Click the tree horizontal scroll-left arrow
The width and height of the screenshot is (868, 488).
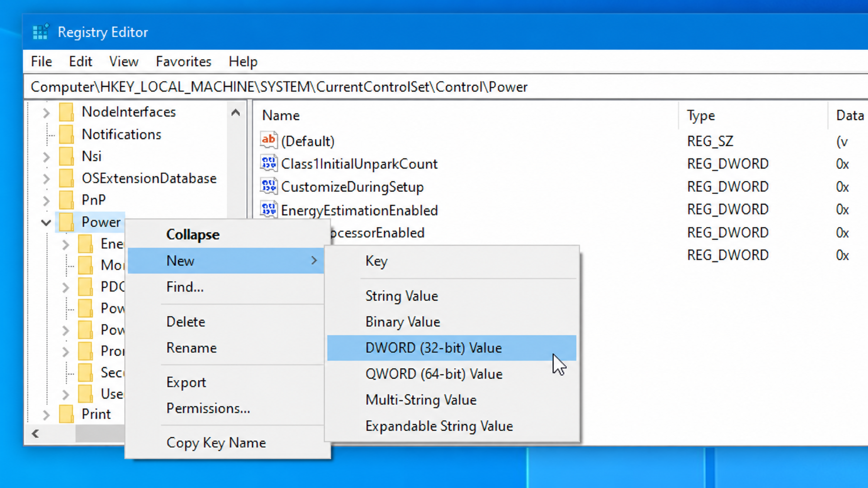(x=36, y=433)
